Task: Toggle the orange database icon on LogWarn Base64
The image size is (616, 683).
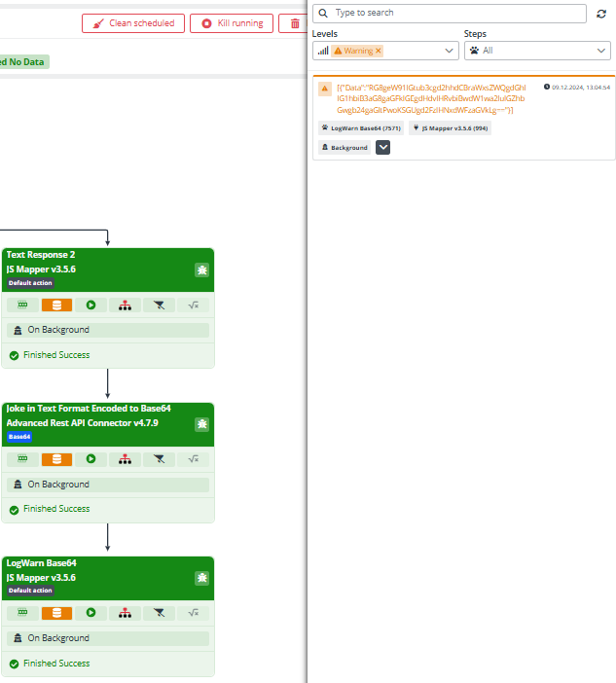Action: click(x=56, y=613)
